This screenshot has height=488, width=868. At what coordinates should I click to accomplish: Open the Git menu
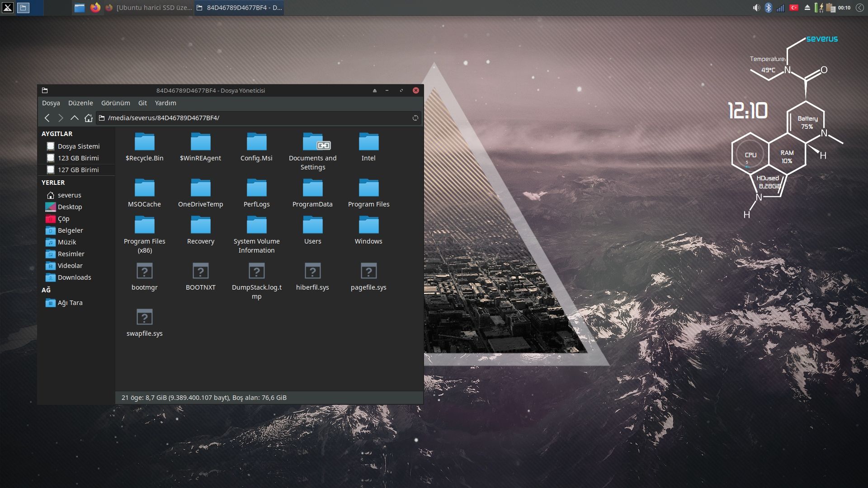click(x=142, y=103)
